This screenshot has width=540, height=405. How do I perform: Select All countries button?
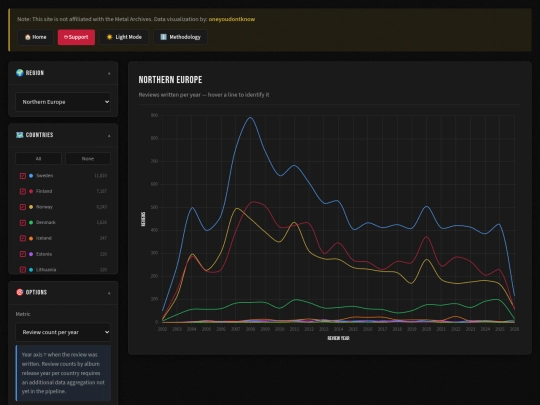coord(39,159)
